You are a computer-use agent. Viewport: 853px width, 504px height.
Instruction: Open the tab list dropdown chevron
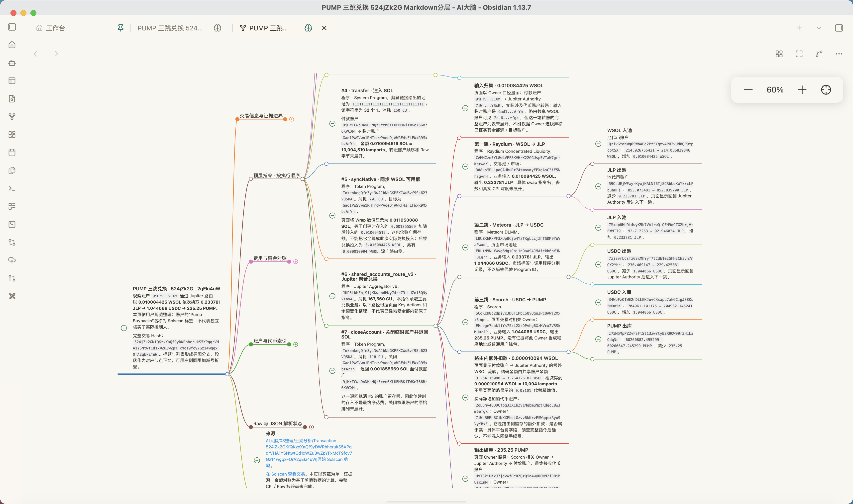(x=819, y=28)
